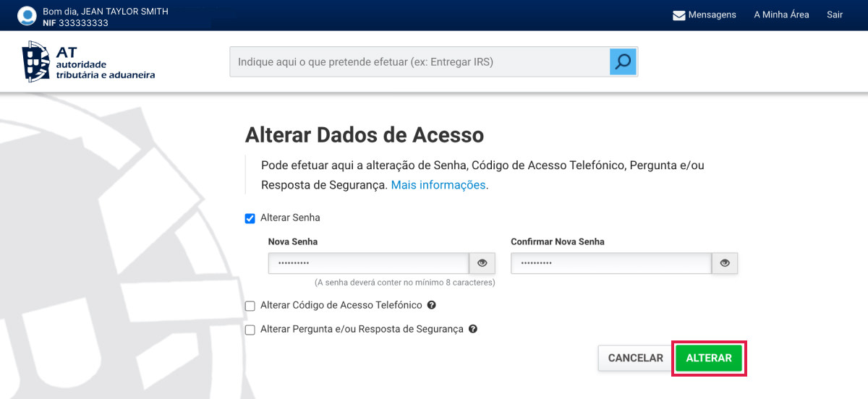Follow the Mais informações link
Screen dimensions: 868x399
pos(438,185)
